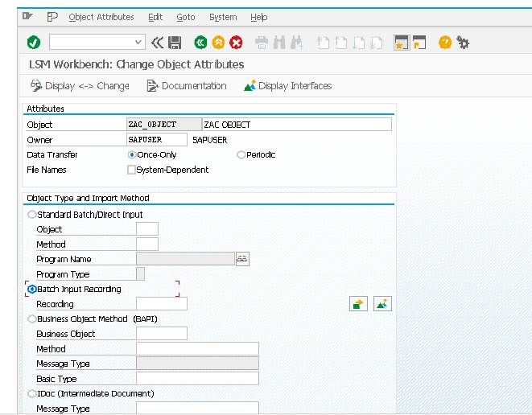532x415 pixels.
Task: Click Display <-> Change button
Action: click(x=80, y=86)
